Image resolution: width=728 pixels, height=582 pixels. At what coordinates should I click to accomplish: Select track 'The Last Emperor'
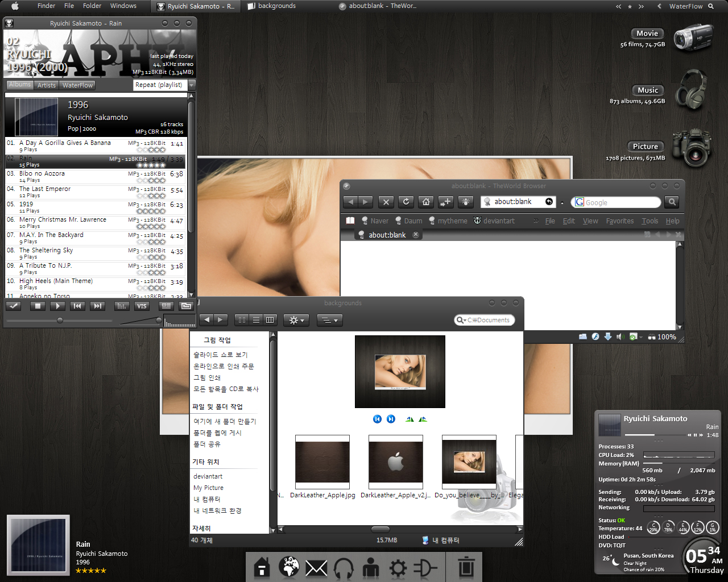point(95,192)
